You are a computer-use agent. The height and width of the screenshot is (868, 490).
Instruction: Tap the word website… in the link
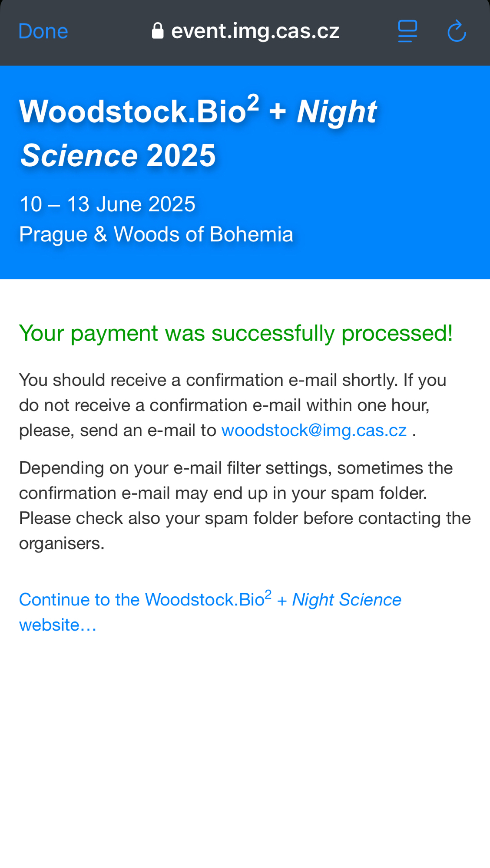point(57,625)
